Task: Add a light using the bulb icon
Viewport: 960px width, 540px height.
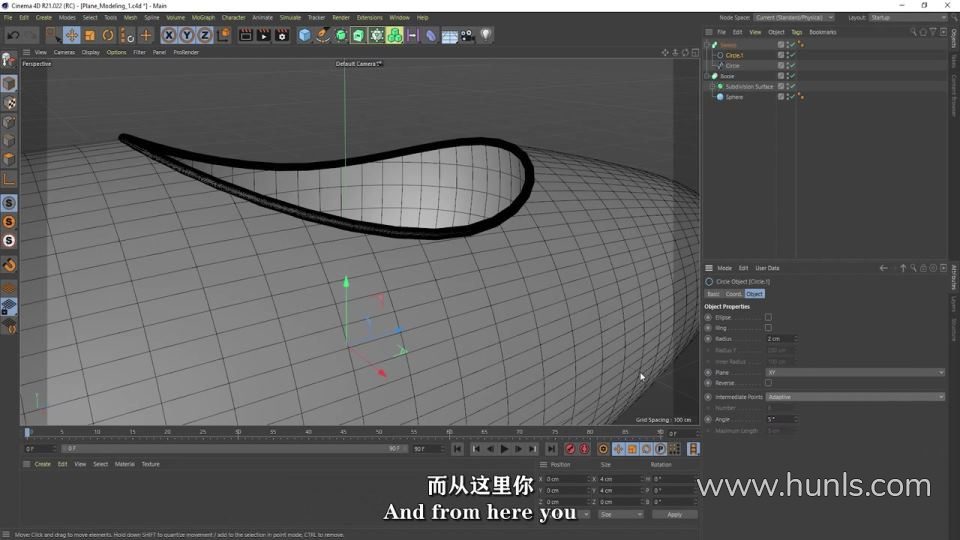Action: [485, 35]
